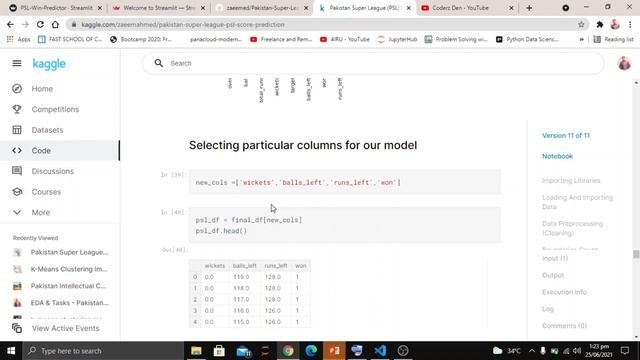Screen dimensions: 640x360
Task: Click Version 11 of 11 link
Action: coord(566,136)
